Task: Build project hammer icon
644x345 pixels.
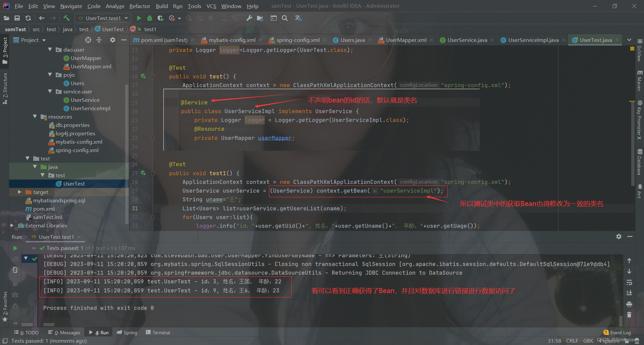Action: 66,18
